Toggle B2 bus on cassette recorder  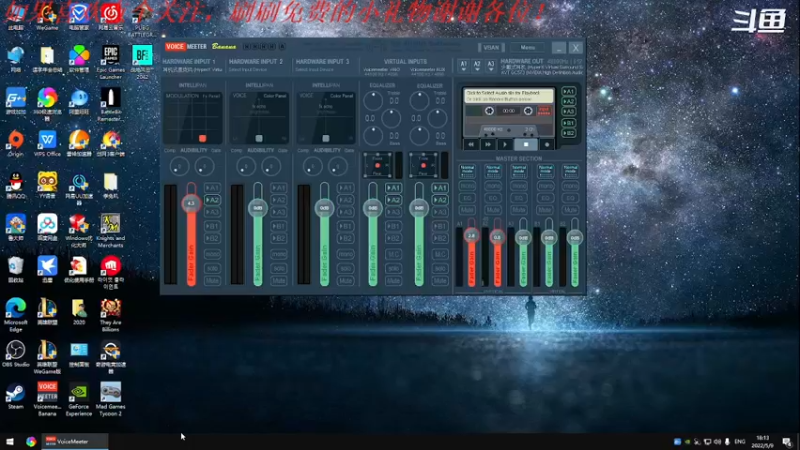pos(569,133)
